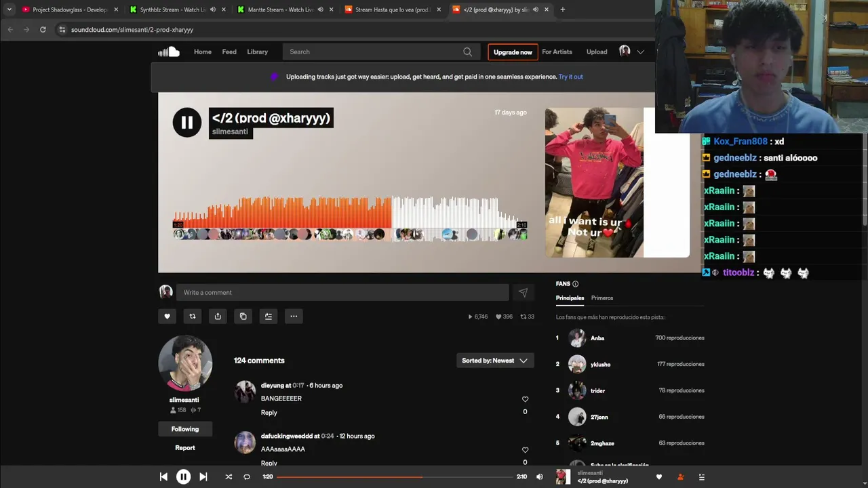Image resolution: width=868 pixels, height=488 pixels.
Task: Open the browser tab search dropdown
Action: (x=9, y=9)
